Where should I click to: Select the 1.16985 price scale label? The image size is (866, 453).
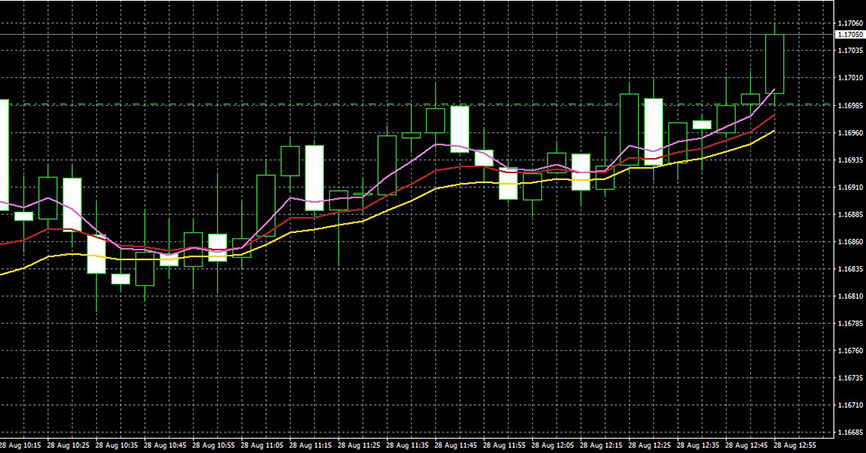[849, 105]
